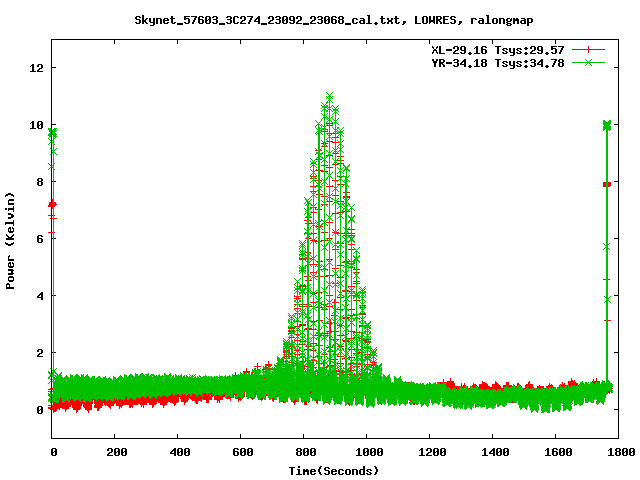This screenshot has height=480, width=640.
Task: Click x-axis tick label 400
Action: point(180,452)
